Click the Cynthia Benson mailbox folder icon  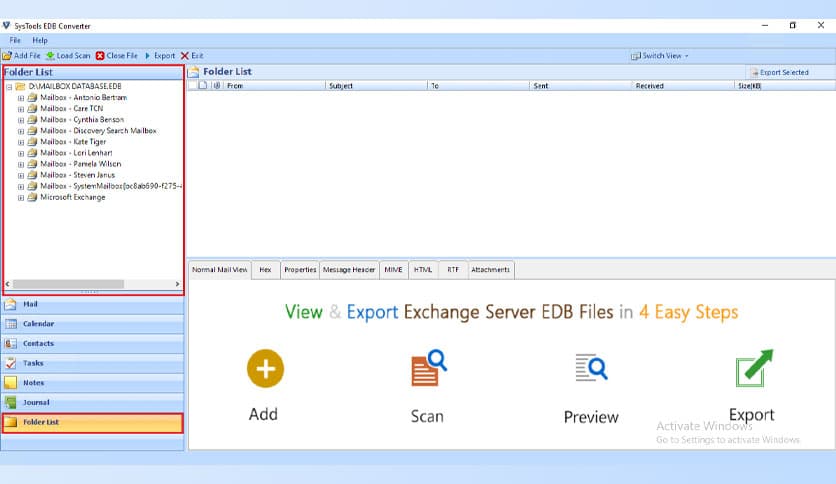click(32, 119)
